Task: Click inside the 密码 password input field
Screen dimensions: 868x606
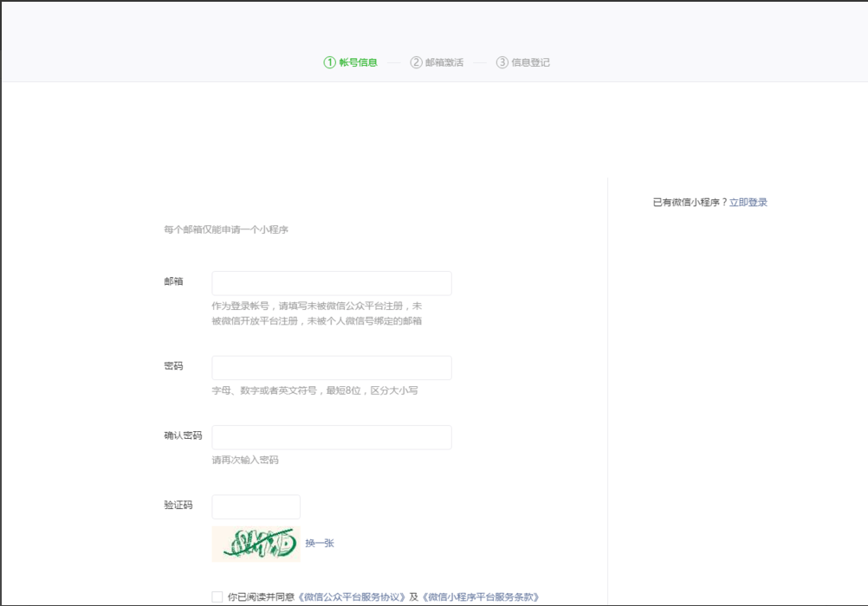Action: tap(332, 367)
